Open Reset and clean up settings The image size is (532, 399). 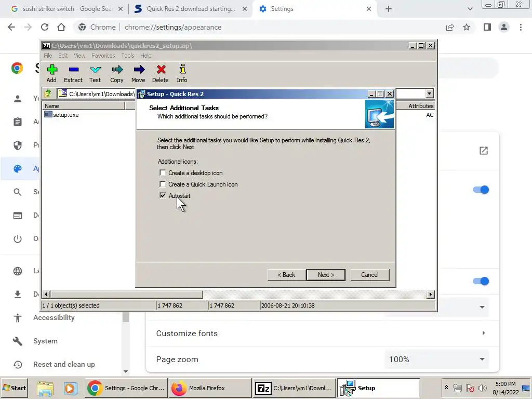[x=64, y=364]
